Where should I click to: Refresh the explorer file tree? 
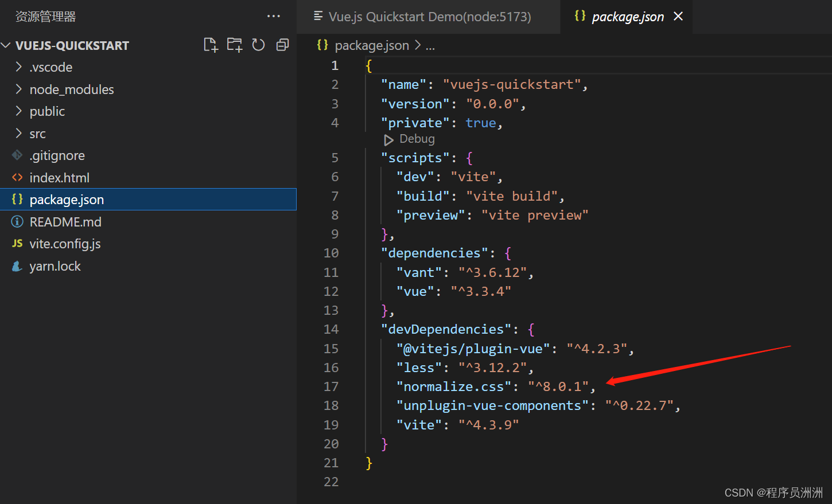coord(259,45)
